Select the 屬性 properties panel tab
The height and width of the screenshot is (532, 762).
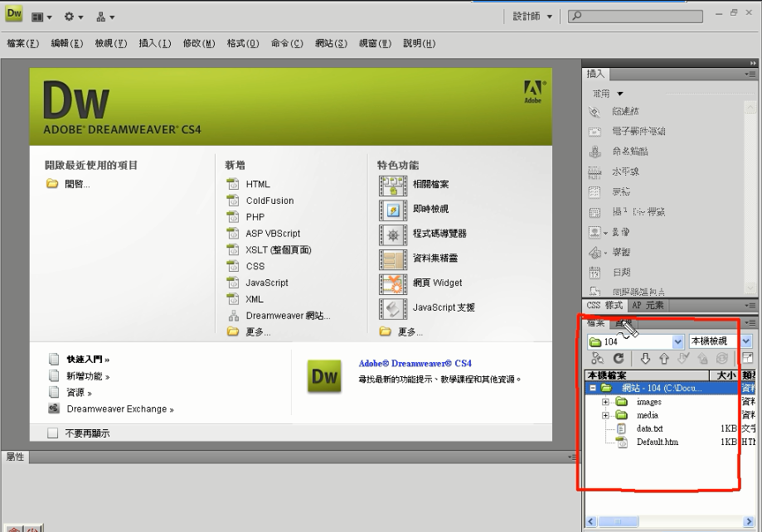point(15,457)
